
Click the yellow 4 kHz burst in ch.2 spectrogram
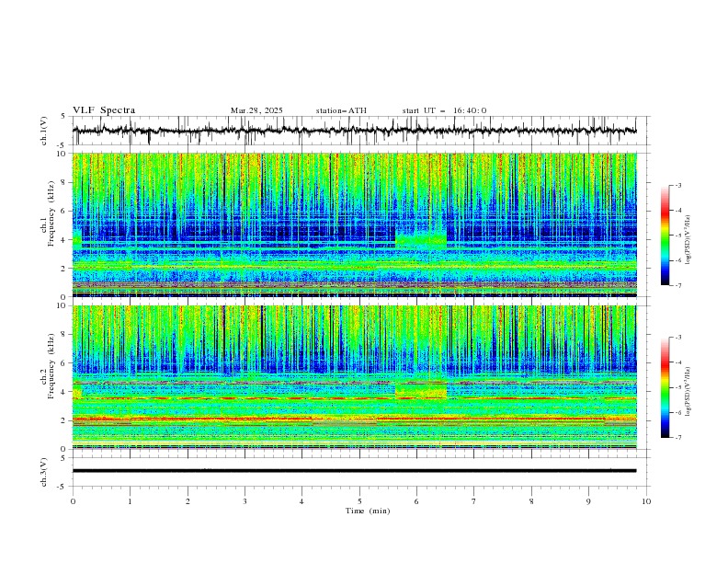[x=421, y=390]
